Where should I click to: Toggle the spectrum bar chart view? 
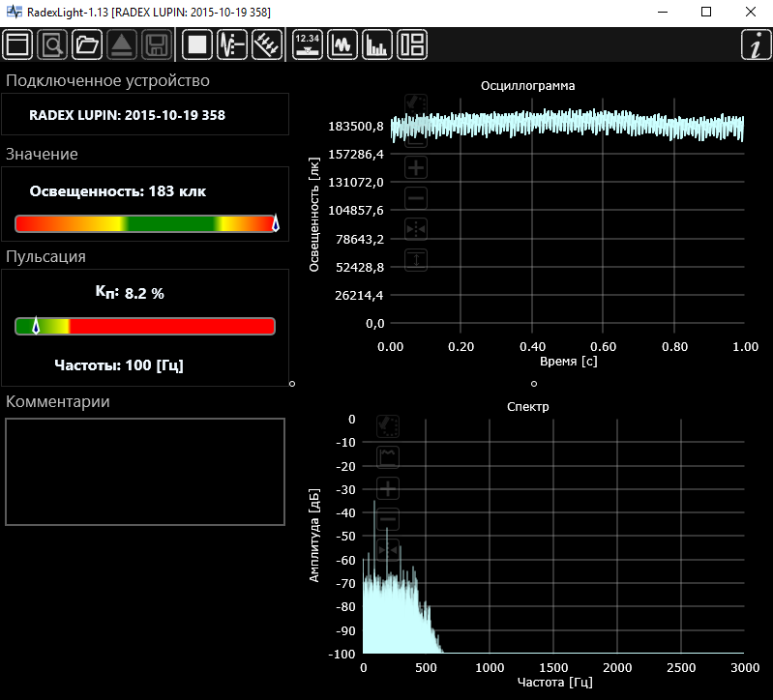tap(377, 44)
